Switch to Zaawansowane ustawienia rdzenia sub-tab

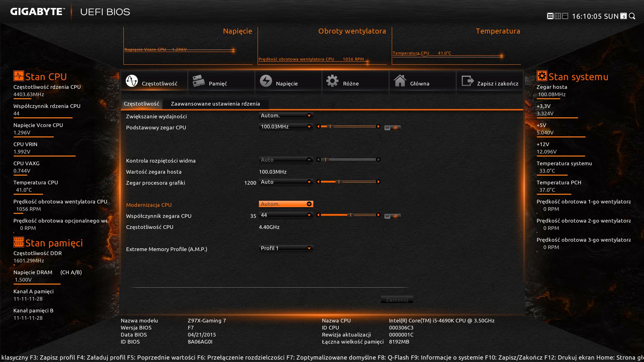click(215, 104)
